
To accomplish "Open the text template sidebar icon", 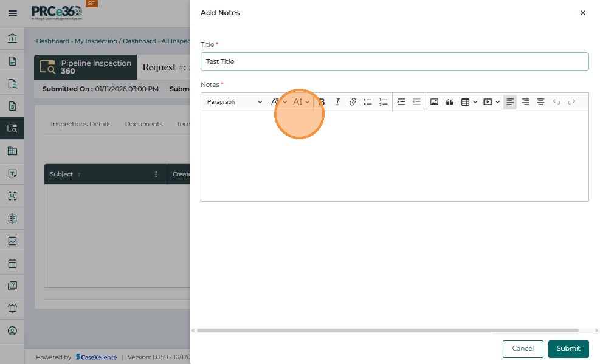I will 12,173.
